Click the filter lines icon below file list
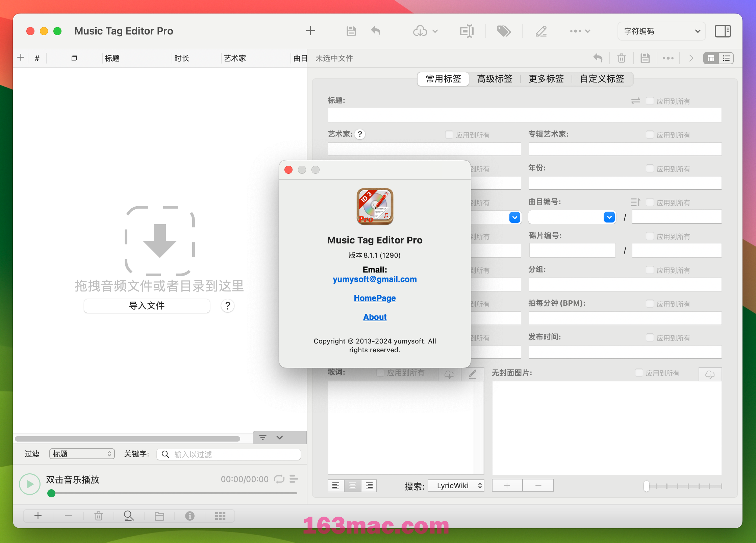The image size is (756, 543). coord(263,437)
